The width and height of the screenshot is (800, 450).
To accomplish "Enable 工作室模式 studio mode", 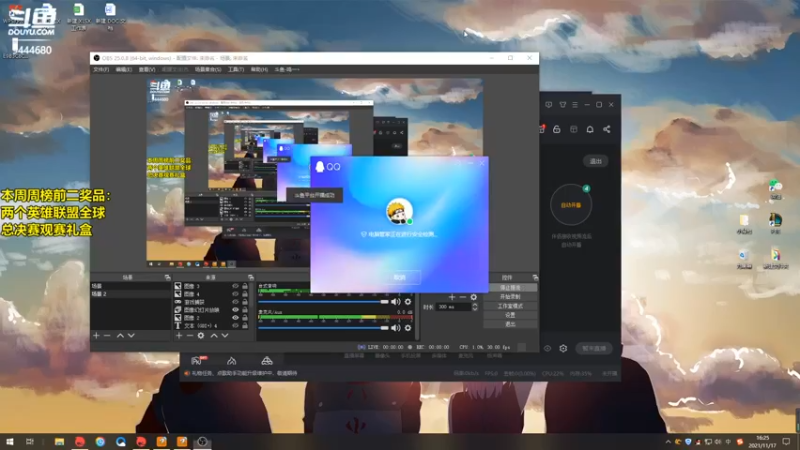I will (510, 306).
